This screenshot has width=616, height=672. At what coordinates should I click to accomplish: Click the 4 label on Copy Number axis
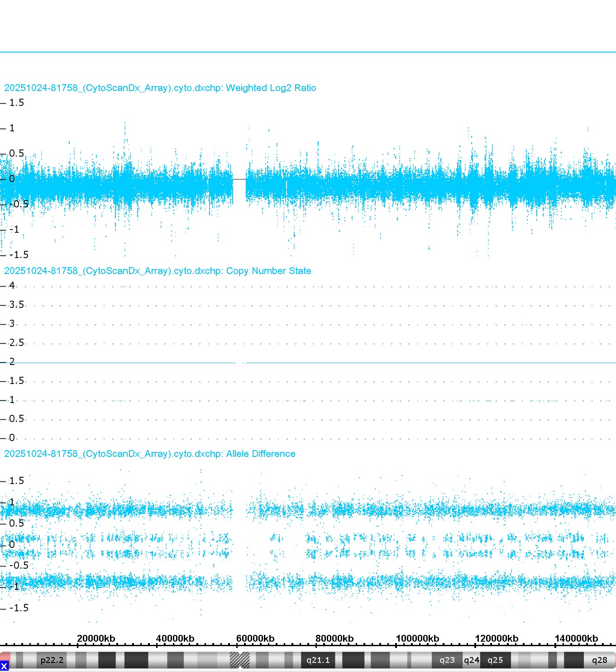coord(12,286)
